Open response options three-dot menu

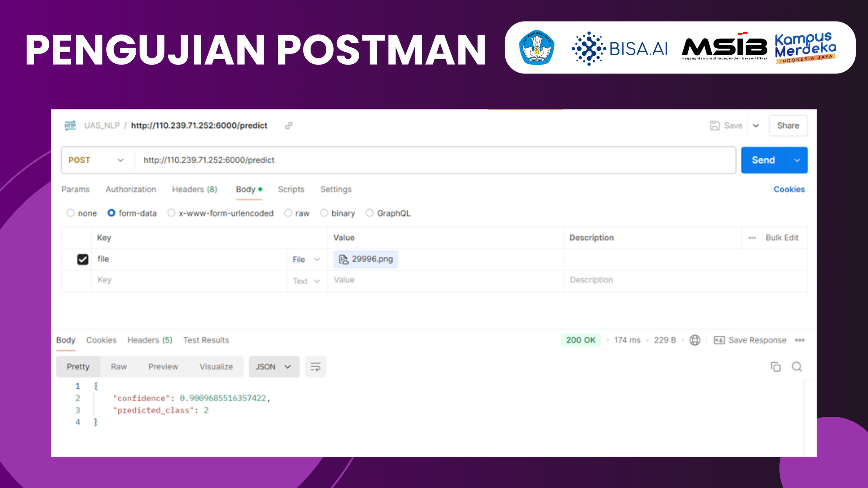point(800,340)
